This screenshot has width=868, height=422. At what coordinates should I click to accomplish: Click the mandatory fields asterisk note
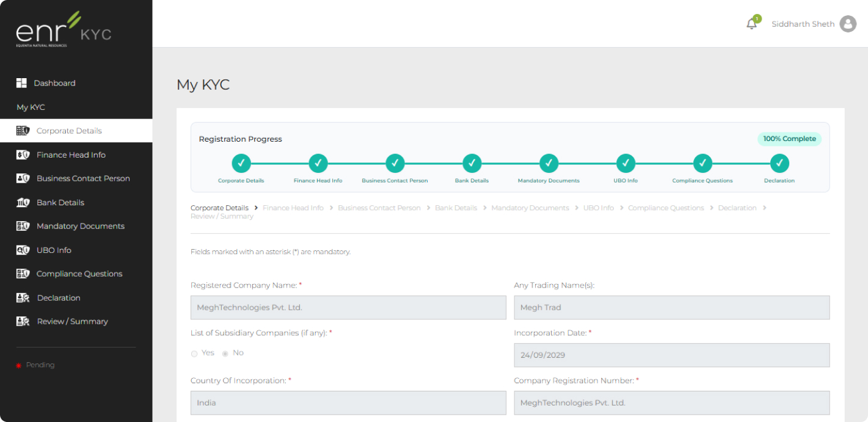(x=271, y=252)
